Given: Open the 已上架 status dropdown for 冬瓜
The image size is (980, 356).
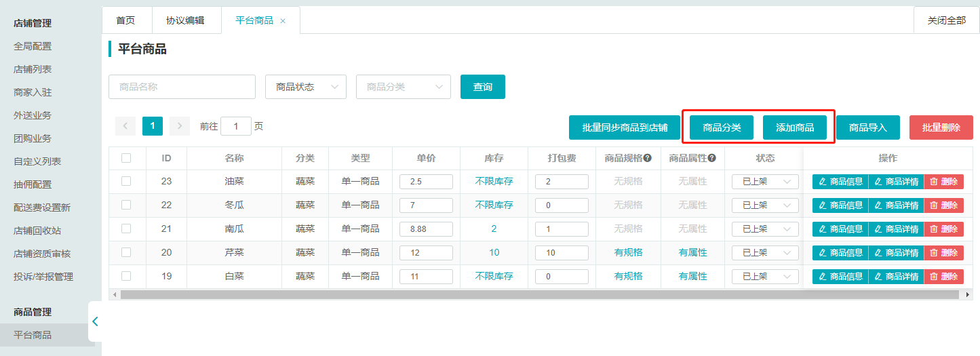Looking at the screenshot, I should [x=765, y=205].
